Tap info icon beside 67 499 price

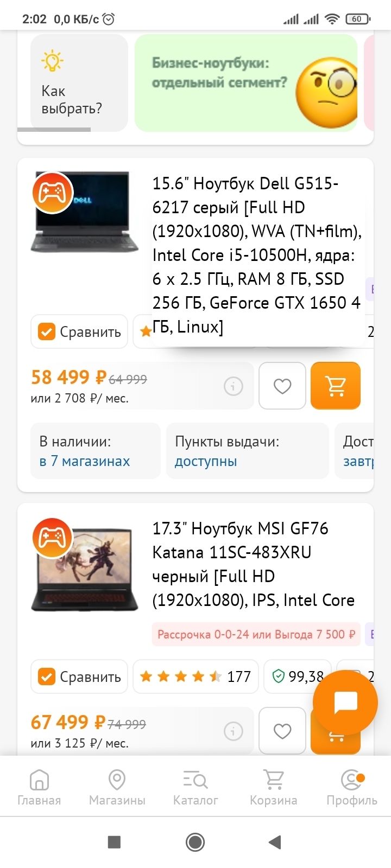pyautogui.click(x=234, y=731)
